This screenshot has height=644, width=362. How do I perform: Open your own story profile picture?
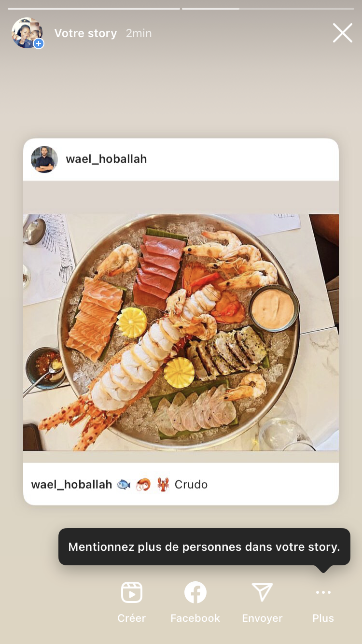(x=27, y=33)
